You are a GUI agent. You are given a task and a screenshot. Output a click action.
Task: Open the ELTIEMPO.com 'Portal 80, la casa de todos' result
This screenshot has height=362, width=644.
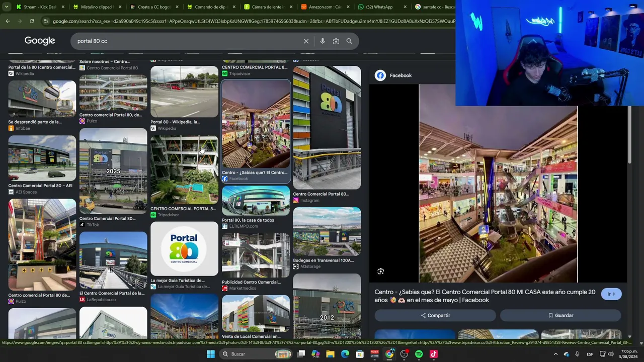(x=256, y=207)
